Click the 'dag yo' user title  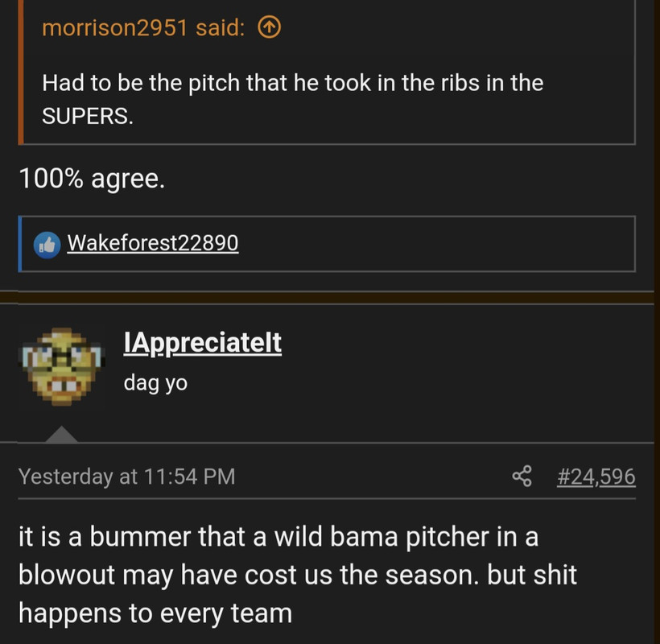tap(155, 383)
